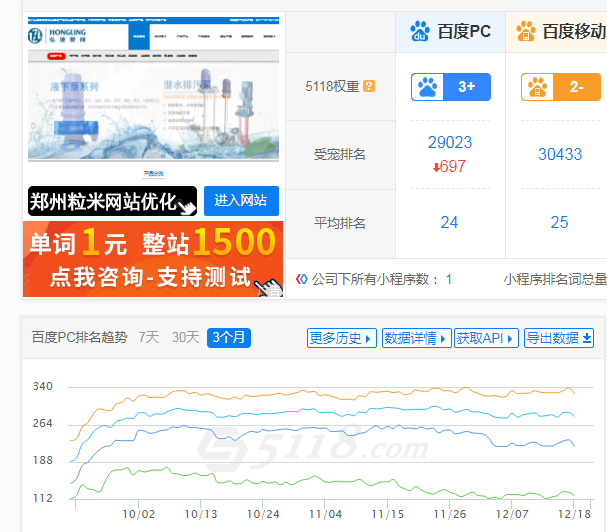Screen dimensions: 607x532
Task: Click the blue 3+ weight badge
Action: (451, 87)
